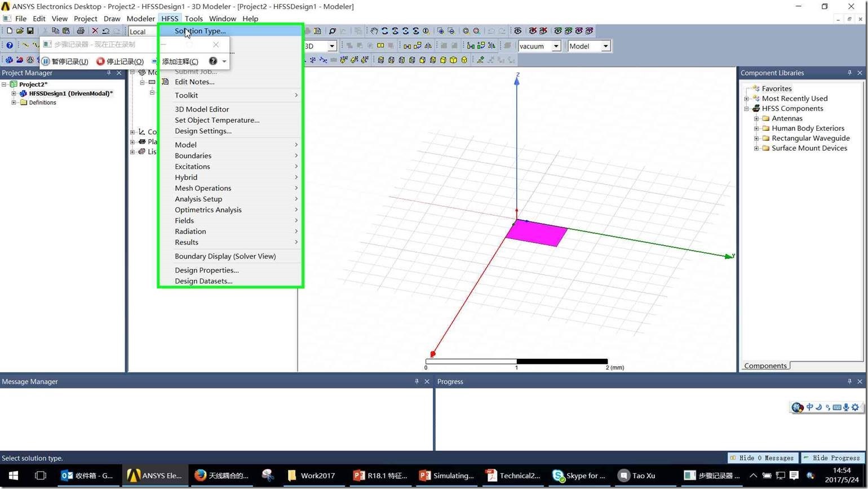Select Edit Notes in the HFSS menu
The image size is (868, 489).
tap(230, 82)
